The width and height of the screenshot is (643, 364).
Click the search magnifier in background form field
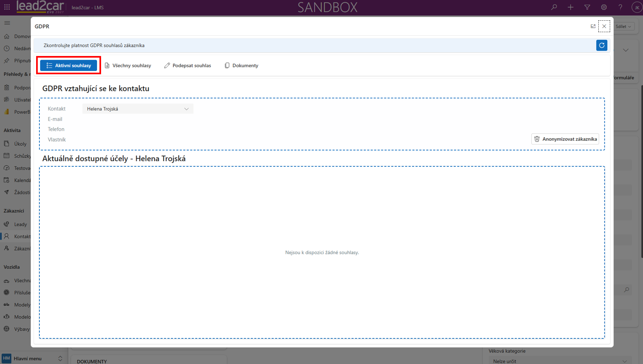[x=627, y=290]
